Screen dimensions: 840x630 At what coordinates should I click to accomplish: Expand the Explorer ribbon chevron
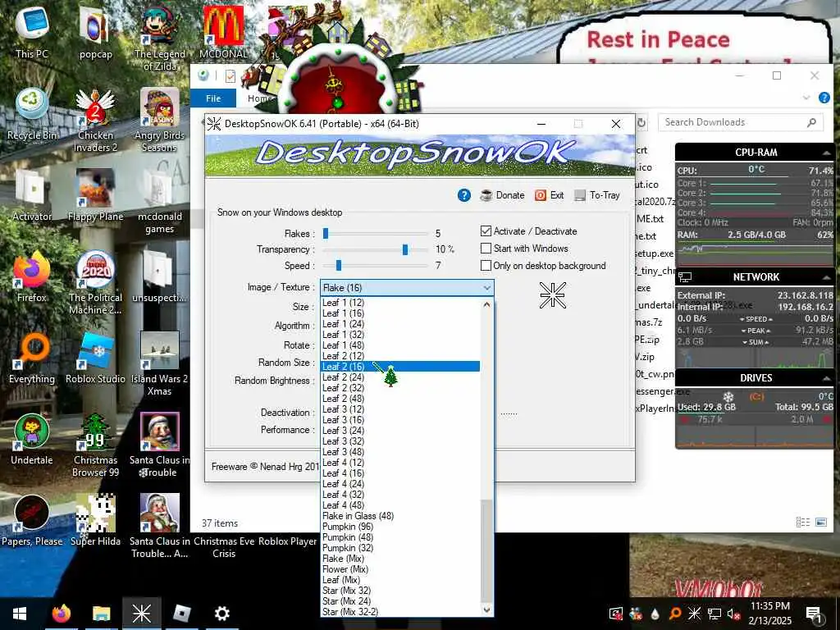[x=806, y=98]
